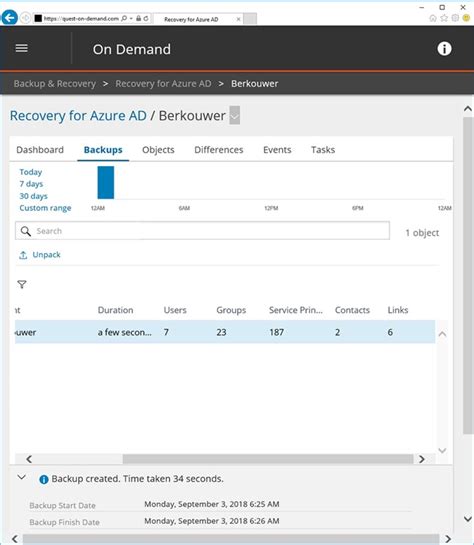Go back with browser back arrow
474x545 pixels.
click(x=9, y=18)
